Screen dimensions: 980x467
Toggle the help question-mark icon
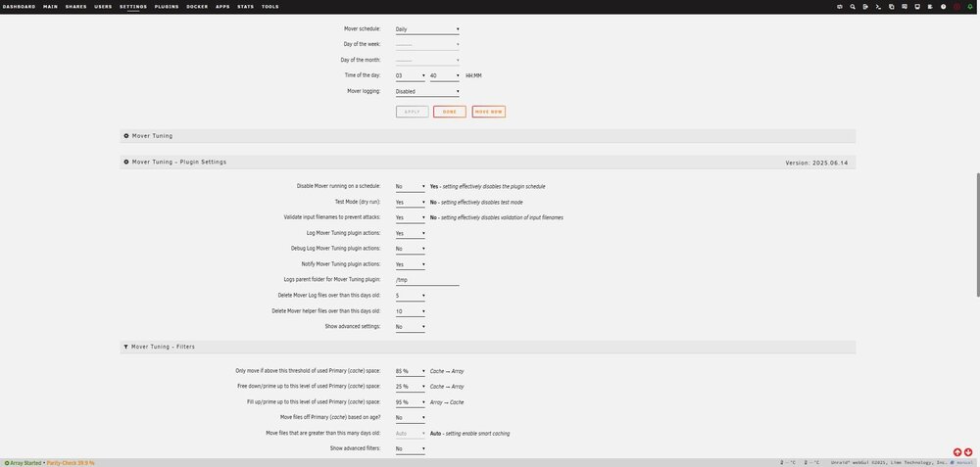coord(943,7)
